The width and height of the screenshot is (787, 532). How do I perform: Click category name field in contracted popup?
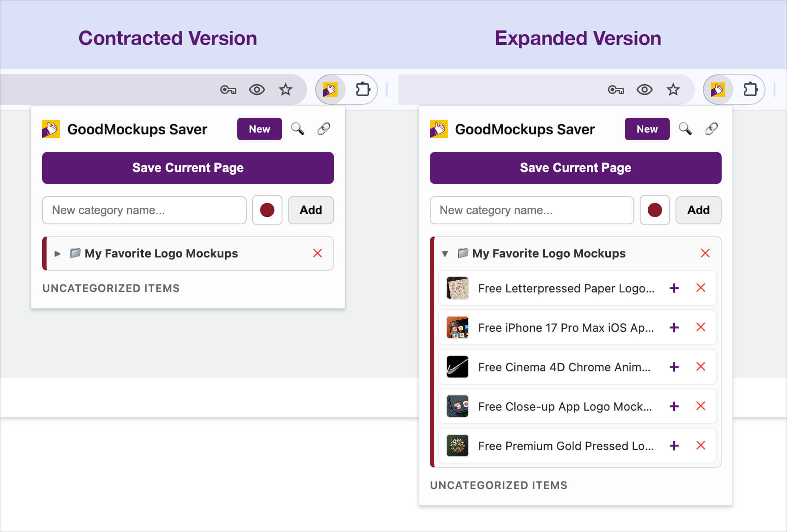[144, 210]
